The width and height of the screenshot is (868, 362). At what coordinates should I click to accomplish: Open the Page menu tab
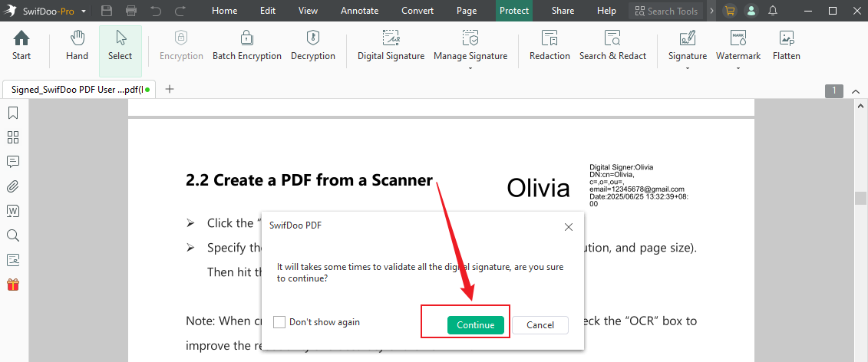pyautogui.click(x=467, y=11)
